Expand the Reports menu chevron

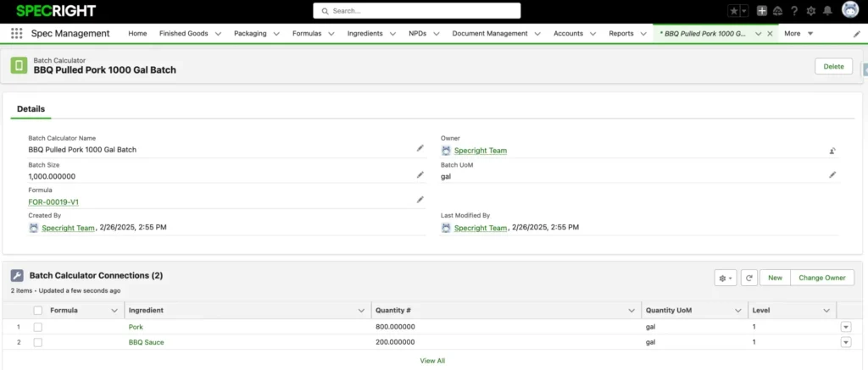click(x=643, y=34)
